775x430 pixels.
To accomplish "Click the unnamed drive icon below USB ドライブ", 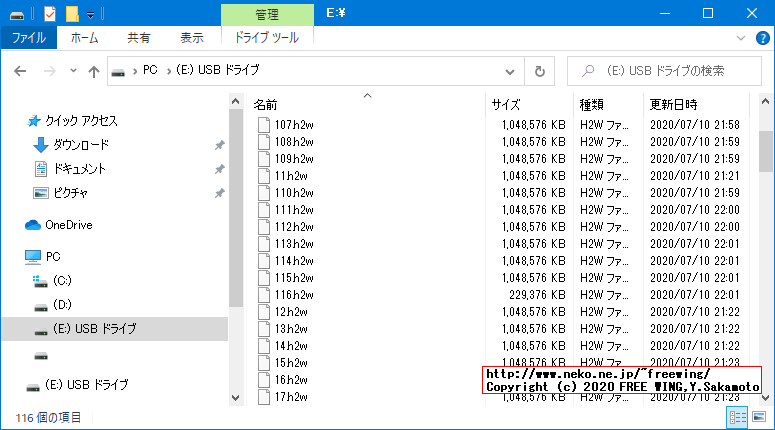I will (41, 356).
